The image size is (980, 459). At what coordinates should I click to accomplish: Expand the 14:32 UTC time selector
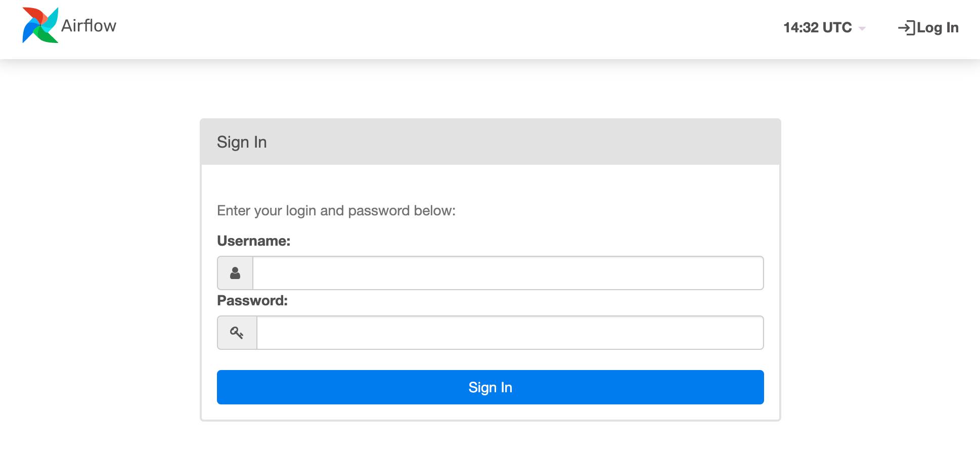pyautogui.click(x=817, y=28)
